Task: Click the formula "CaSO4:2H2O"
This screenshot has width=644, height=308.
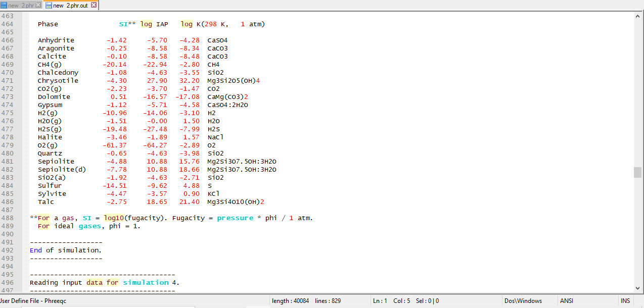Action: [x=228, y=105]
